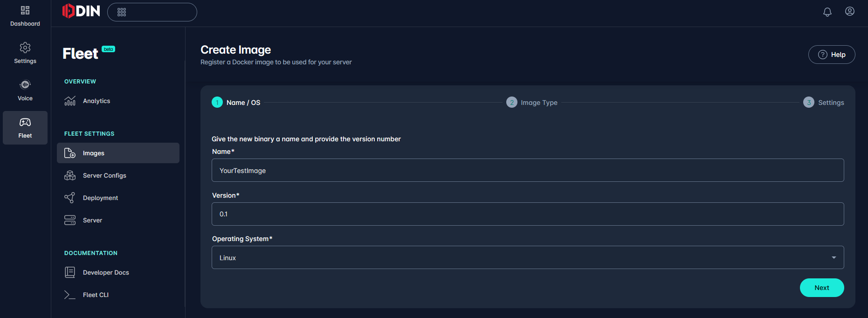Image resolution: width=868 pixels, height=318 pixels.
Task: Open the user account profile icon
Action: (x=850, y=11)
